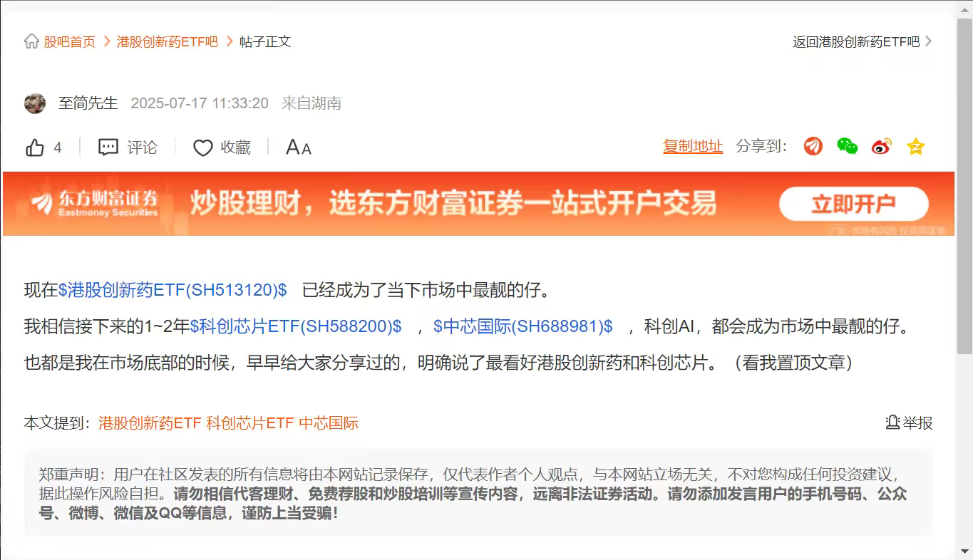Click the 评论 comment bubble icon
Image resolution: width=973 pixels, height=560 pixels.
[x=108, y=147]
